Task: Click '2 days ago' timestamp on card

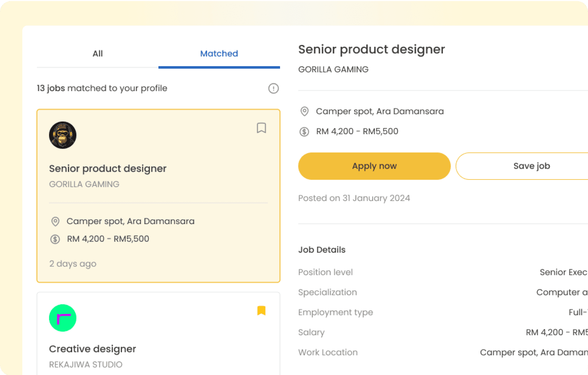Action: click(x=73, y=264)
